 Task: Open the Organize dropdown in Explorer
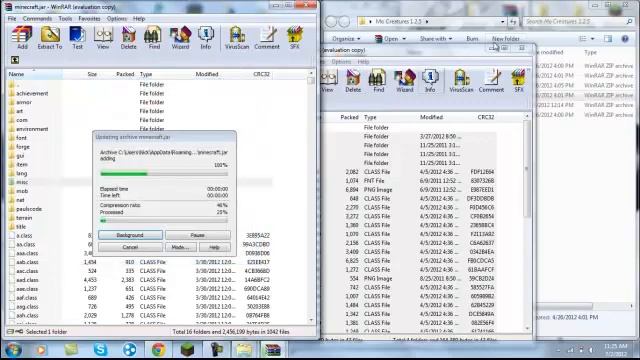346,38
